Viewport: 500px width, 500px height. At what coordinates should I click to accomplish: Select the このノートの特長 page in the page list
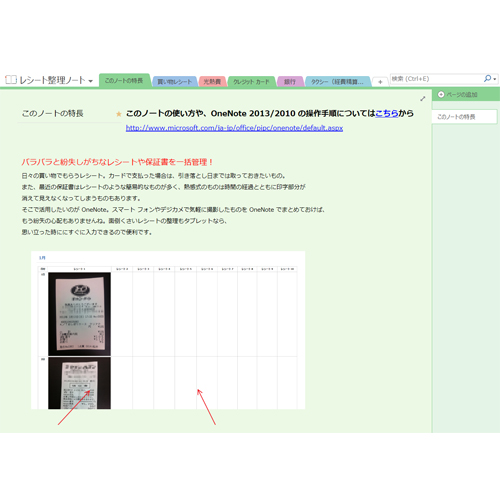tap(464, 117)
